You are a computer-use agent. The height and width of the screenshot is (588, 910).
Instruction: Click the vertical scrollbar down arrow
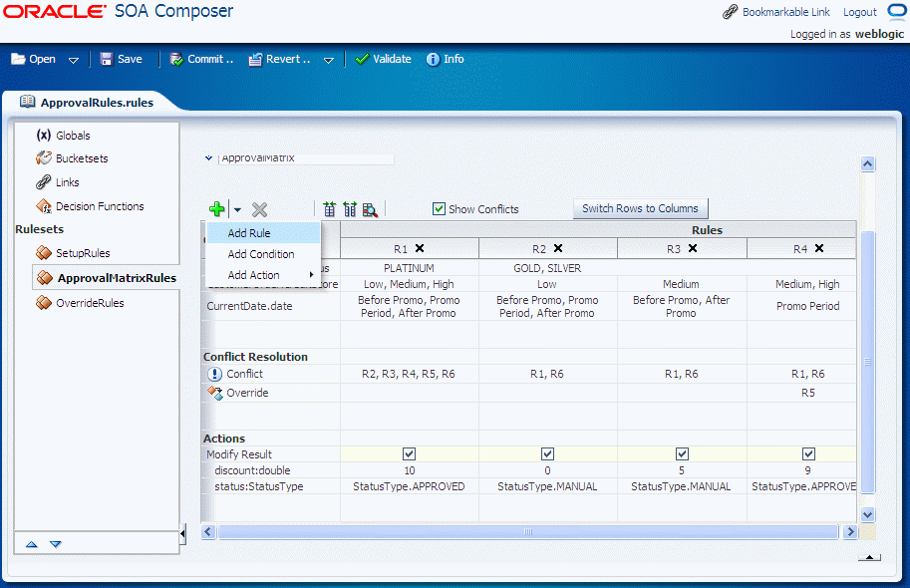(867, 515)
